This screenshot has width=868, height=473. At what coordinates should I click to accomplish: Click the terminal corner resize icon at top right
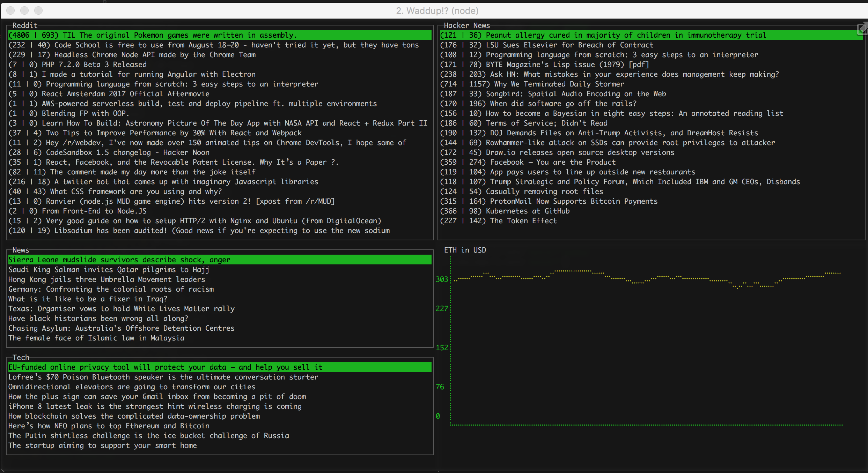pyautogui.click(x=863, y=29)
